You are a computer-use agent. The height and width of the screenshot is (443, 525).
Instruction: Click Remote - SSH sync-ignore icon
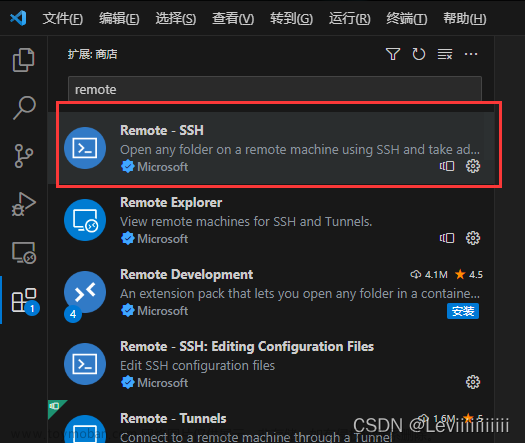click(447, 166)
